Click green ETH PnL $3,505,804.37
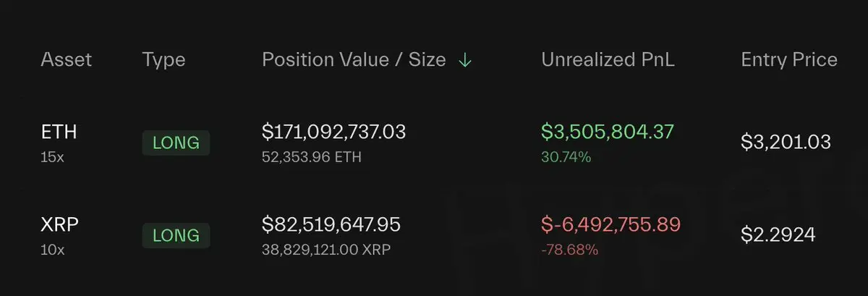 (x=608, y=132)
